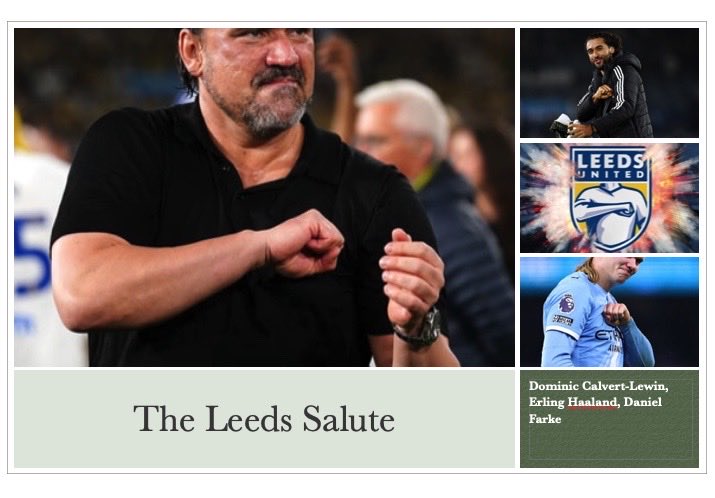Viewport: 715px width, 498px height.
Task: Select the large photo of man in black polo
Action: pyautogui.click(x=264, y=197)
